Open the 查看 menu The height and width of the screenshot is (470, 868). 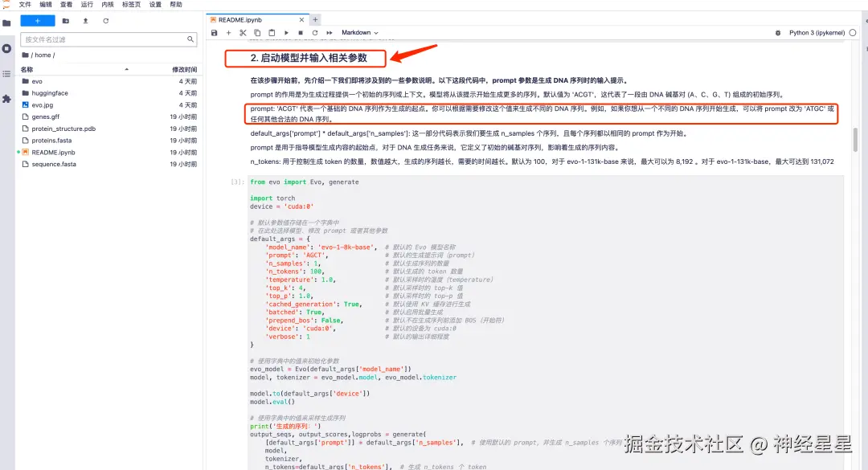click(67, 5)
